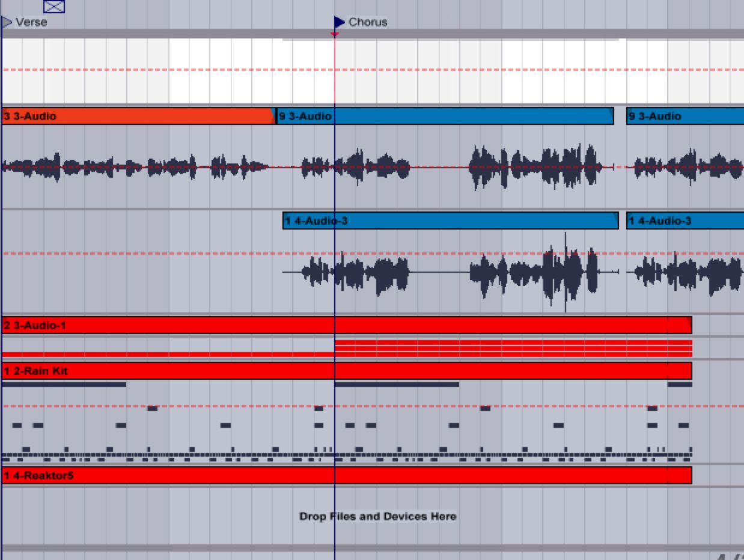Select the first blue 9 3-Audio clip
The image size is (744, 560).
pyautogui.click(x=445, y=116)
